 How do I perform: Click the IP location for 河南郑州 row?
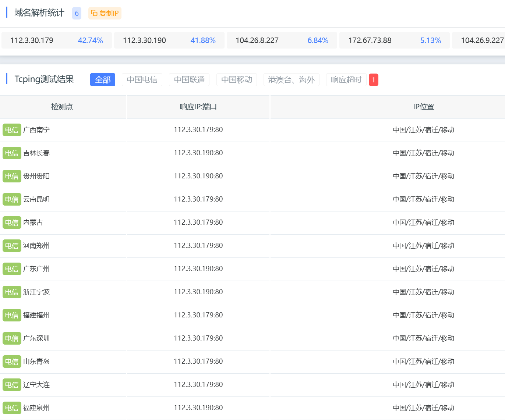point(424,246)
